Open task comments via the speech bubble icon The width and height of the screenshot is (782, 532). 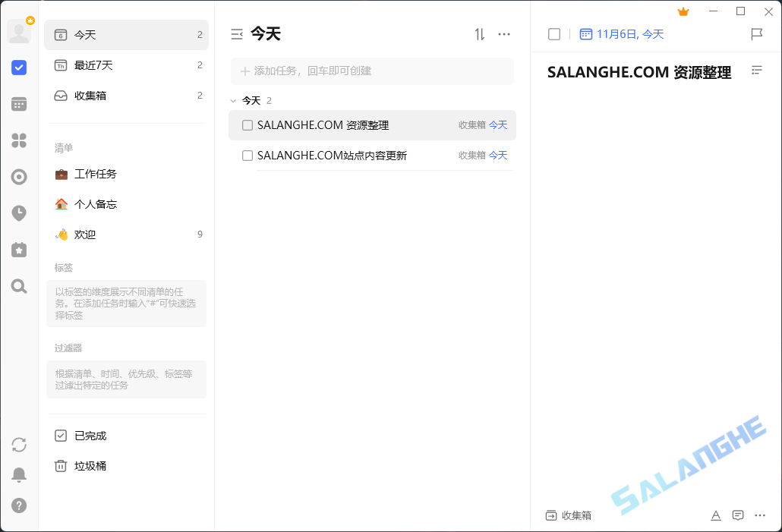tap(737, 515)
